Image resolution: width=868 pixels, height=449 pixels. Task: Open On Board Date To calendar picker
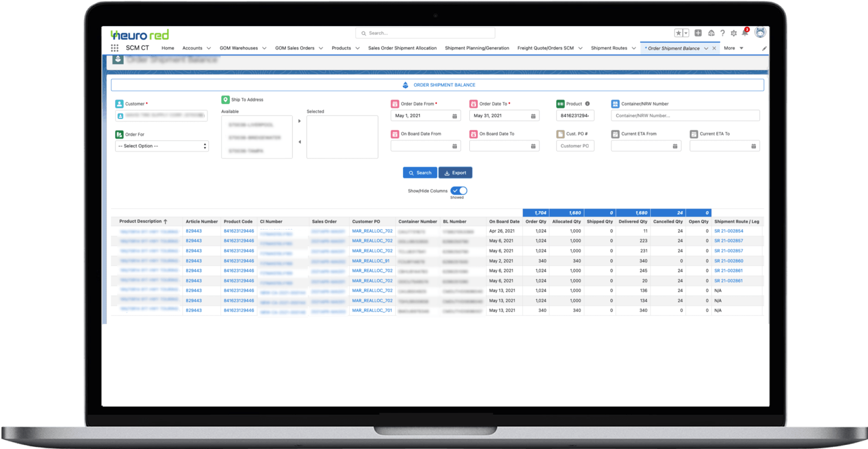[533, 146]
